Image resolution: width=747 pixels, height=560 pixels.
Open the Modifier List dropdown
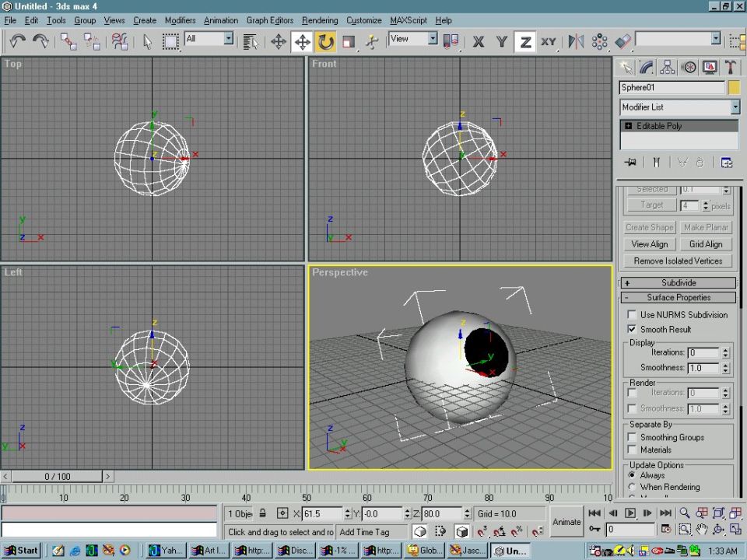735,107
